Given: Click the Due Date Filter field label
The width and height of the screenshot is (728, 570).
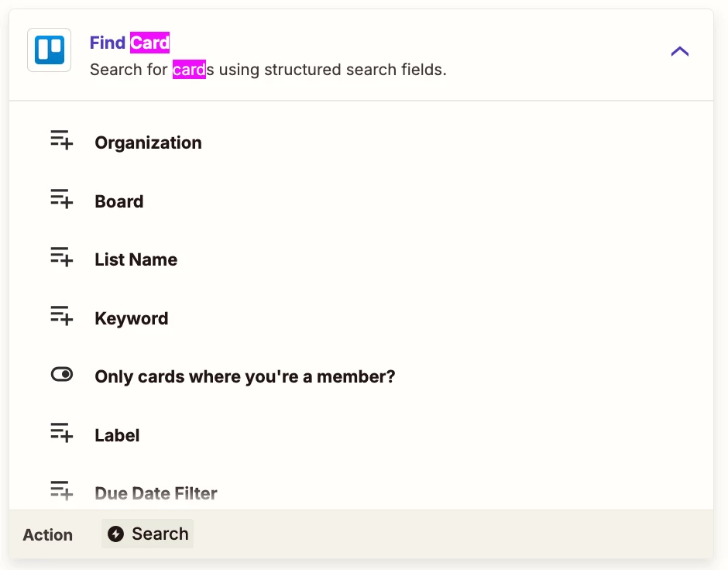Looking at the screenshot, I should coord(156,493).
